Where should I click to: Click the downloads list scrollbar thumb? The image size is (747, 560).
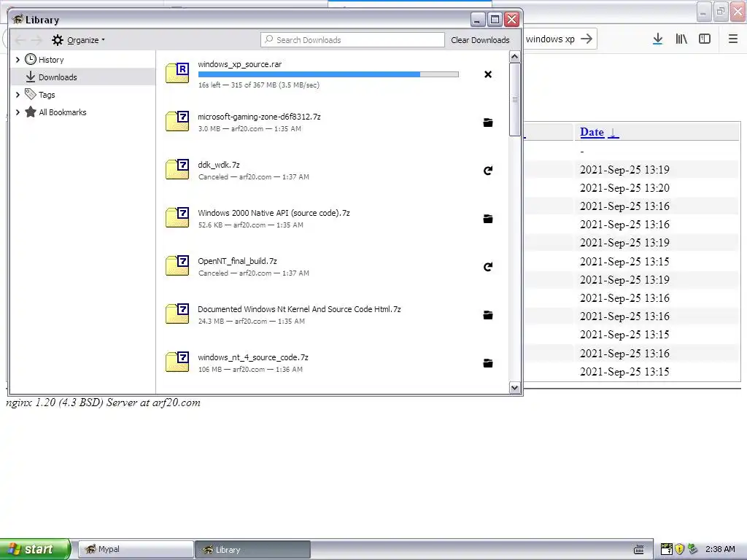pos(514,99)
